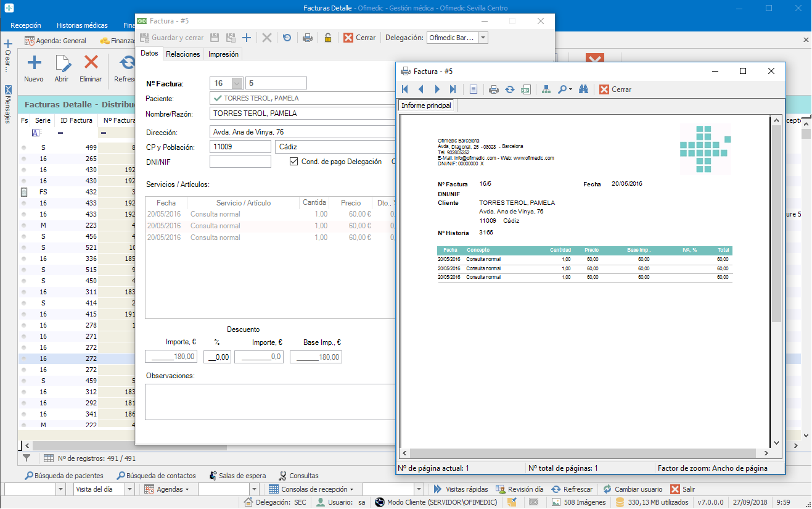Click the blue plus icon in Factura toolbar

click(247, 38)
